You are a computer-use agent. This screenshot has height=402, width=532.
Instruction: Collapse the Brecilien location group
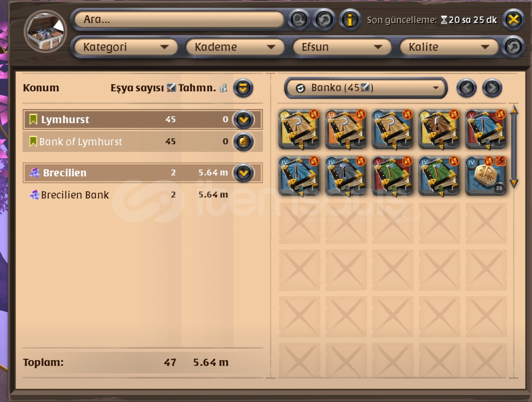pos(244,173)
